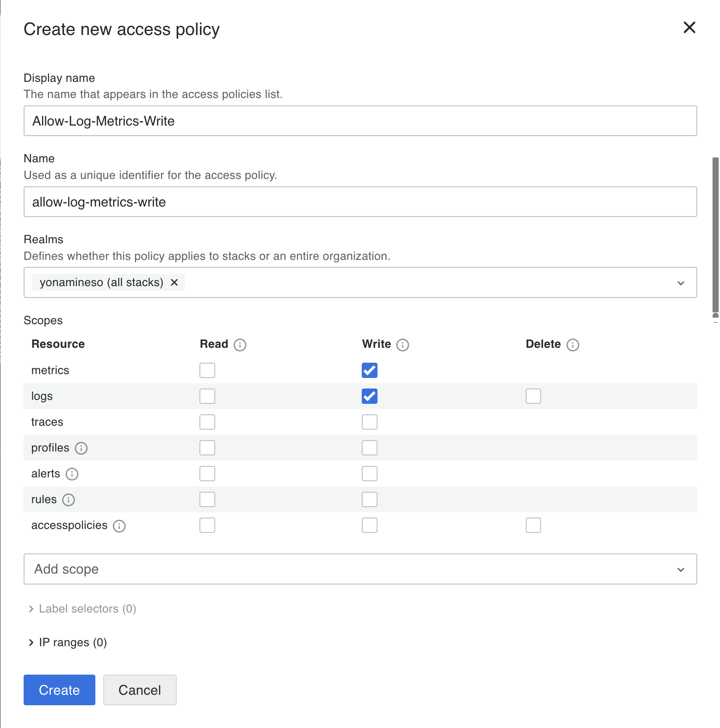The width and height of the screenshot is (720, 728).
Task: Uncheck the metrics Write checkbox
Action: point(369,371)
